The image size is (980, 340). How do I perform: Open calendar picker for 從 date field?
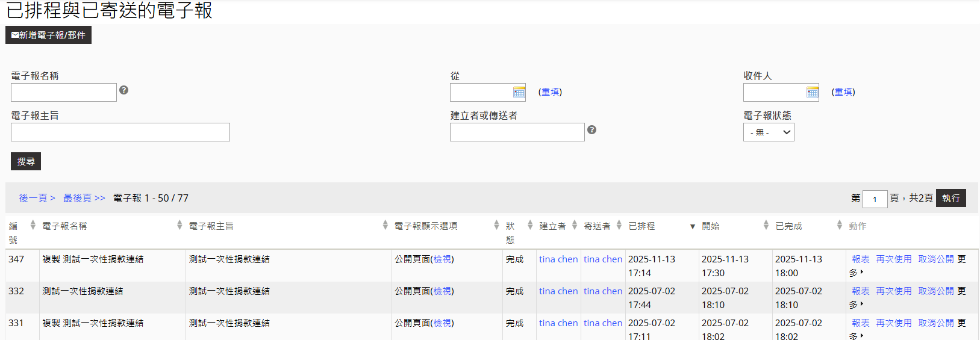click(519, 92)
